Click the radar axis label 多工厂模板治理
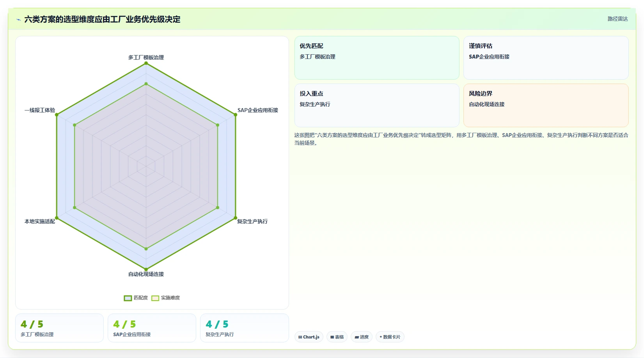This screenshot has height=358, width=644. point(146,57)
